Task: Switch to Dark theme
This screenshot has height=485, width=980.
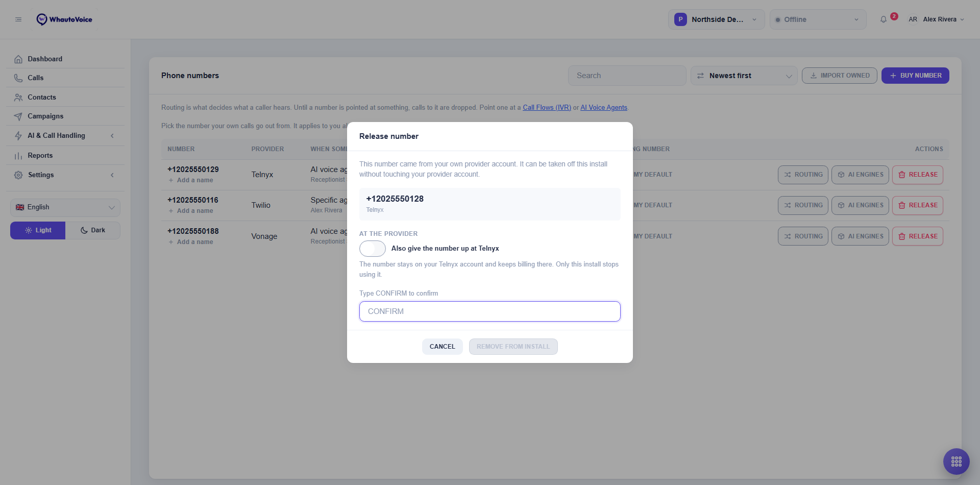Action: (x=93, y=230)
